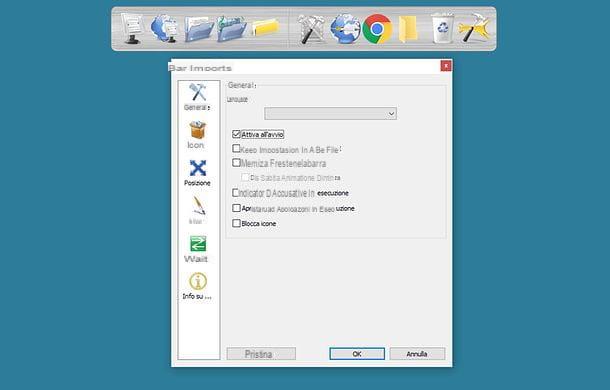This screenshot has height=390, width=610.
Task: Open the globe with monitor network icon
Action: [164, 28]
